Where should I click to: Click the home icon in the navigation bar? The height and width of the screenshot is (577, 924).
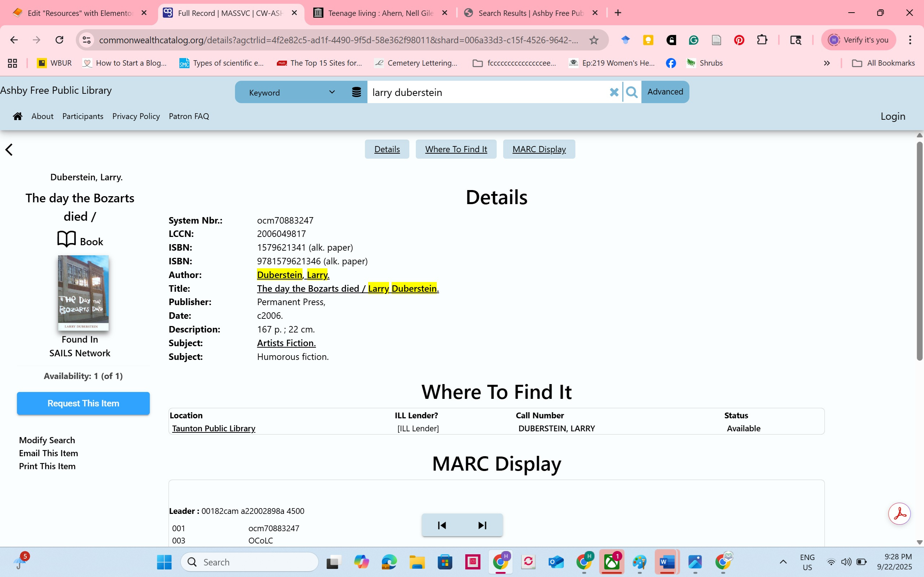(18, 116)
